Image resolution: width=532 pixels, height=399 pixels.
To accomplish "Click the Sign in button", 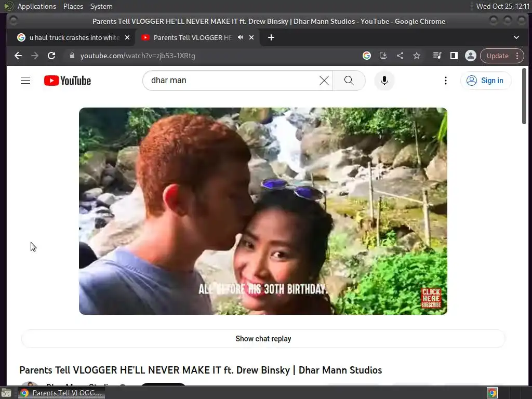I will 486,81.
